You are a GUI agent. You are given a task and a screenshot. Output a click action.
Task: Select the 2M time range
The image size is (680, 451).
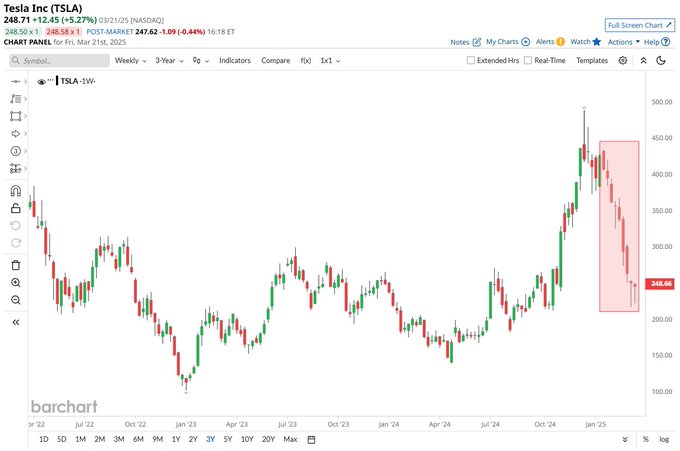pyautogui.click(x=100, y=439)
